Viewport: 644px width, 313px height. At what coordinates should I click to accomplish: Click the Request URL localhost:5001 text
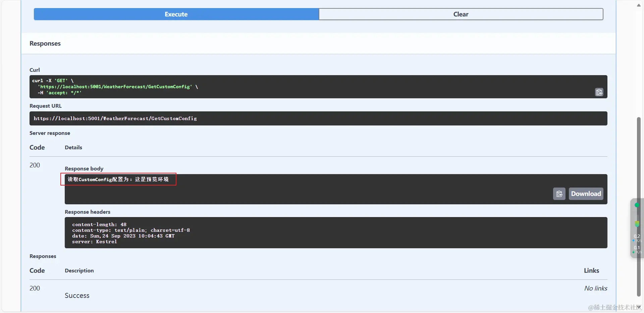point(115,118)
